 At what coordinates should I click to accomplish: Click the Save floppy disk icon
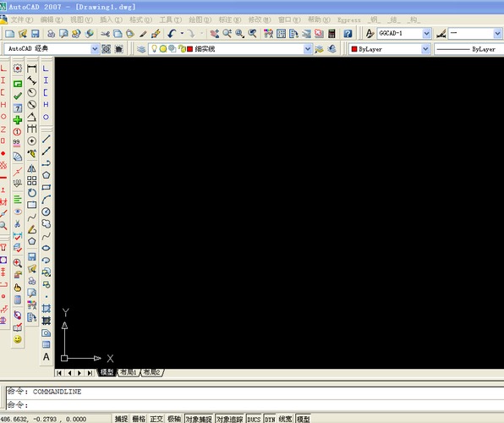tap(35, 34)
